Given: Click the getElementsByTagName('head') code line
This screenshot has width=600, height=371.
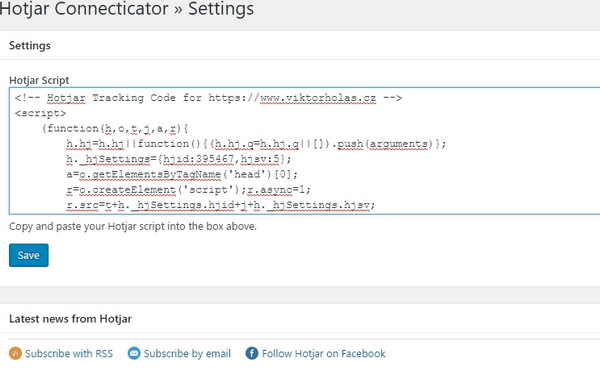Looking at the screenshot, I should click(182, 174).
